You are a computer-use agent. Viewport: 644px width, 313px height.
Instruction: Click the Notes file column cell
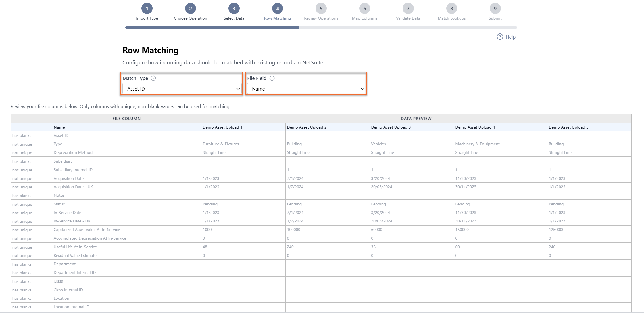tap(126, 196)
